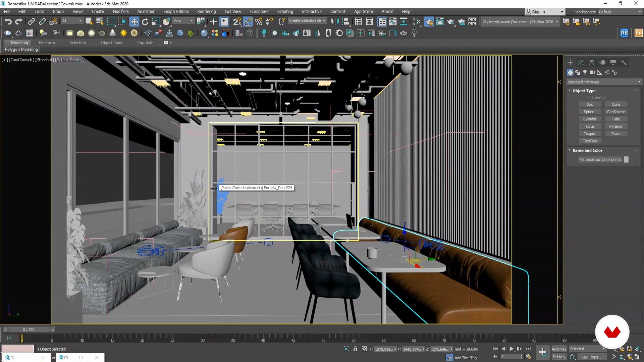
Task: Click the Teapot primitive button
Action: click(x=590, y=134)
